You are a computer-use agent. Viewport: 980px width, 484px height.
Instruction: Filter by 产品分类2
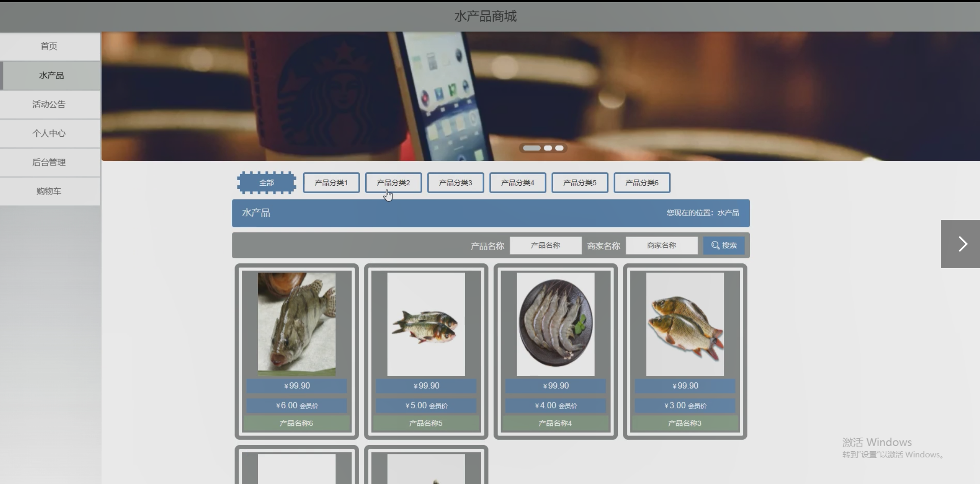(393, 183)
